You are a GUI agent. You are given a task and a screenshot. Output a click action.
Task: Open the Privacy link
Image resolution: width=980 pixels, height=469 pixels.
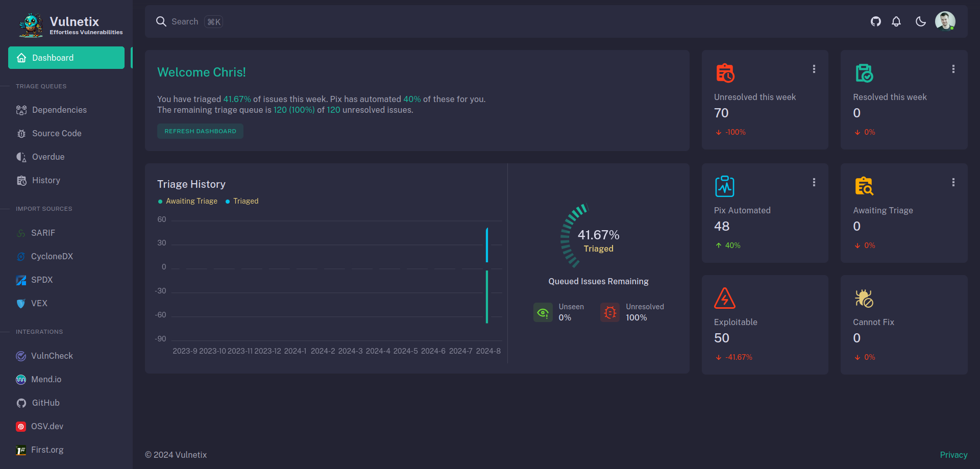pyautogui.click(x=953, y=455)
